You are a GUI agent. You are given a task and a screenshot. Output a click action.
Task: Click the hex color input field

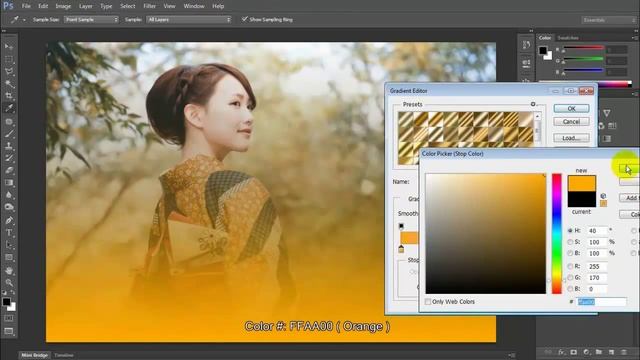(x=602, y=302)
